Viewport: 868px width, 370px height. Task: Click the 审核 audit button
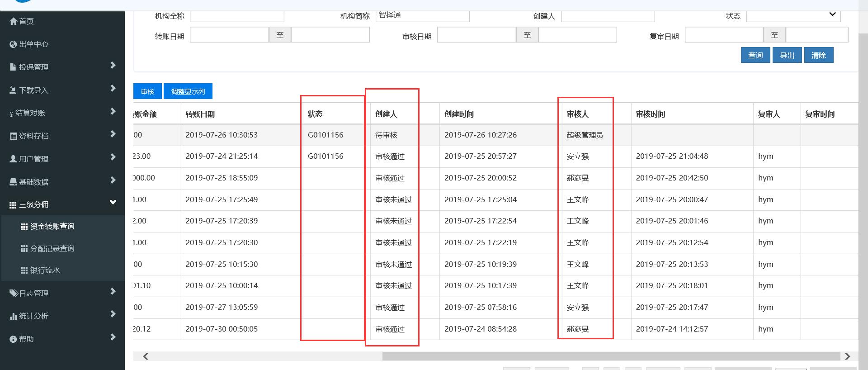(148, 91)
